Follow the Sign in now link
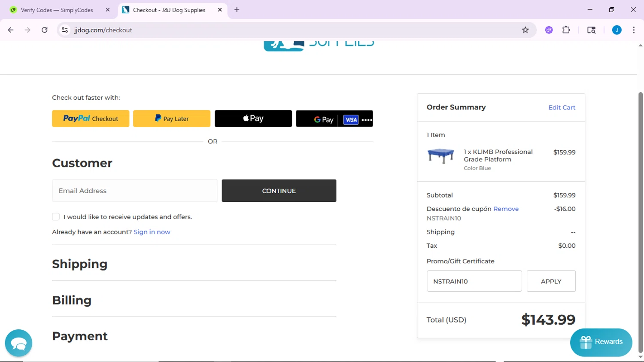The width and height of the screenshot is (644, 362). click(x=152, y=232)
